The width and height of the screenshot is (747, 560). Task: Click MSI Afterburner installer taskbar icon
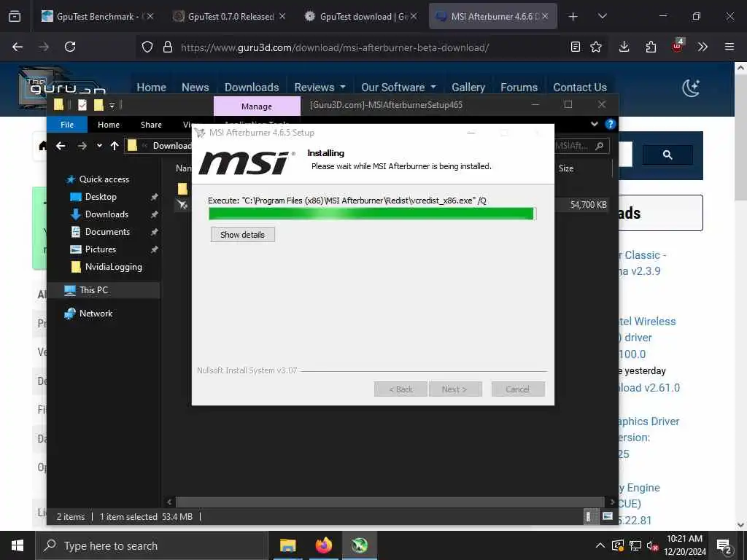click(x=359, y=545)
